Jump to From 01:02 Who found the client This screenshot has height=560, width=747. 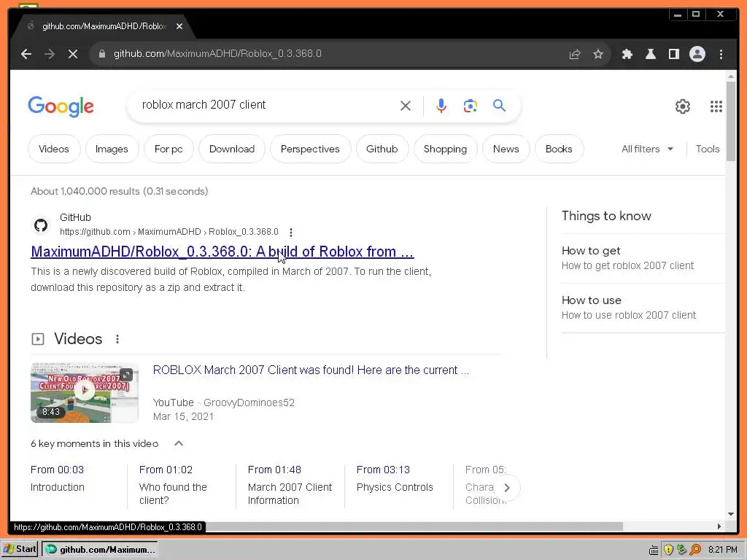[173, 485]
